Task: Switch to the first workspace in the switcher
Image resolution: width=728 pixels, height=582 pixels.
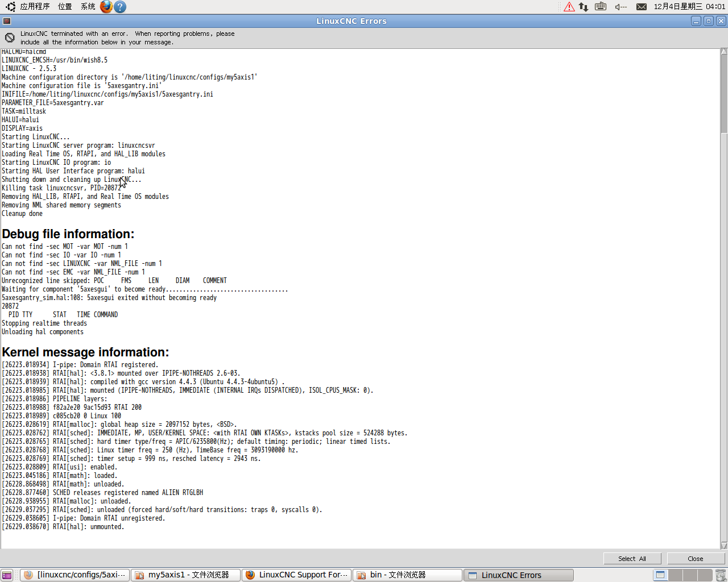Action: [660, 575]
